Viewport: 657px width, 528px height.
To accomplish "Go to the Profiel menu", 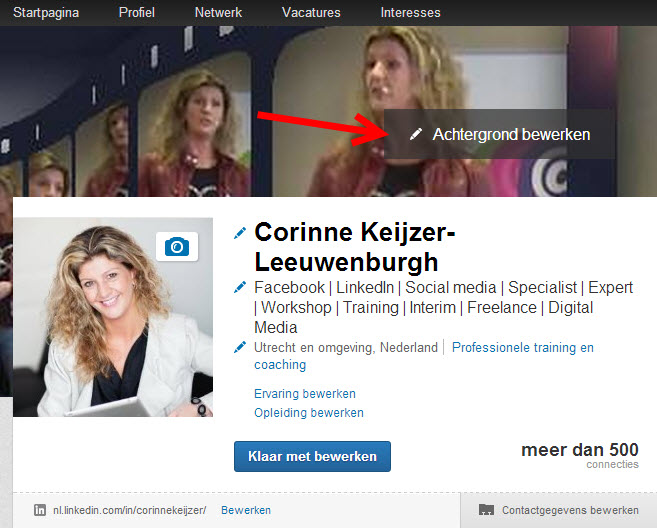I will coord(136,13).
